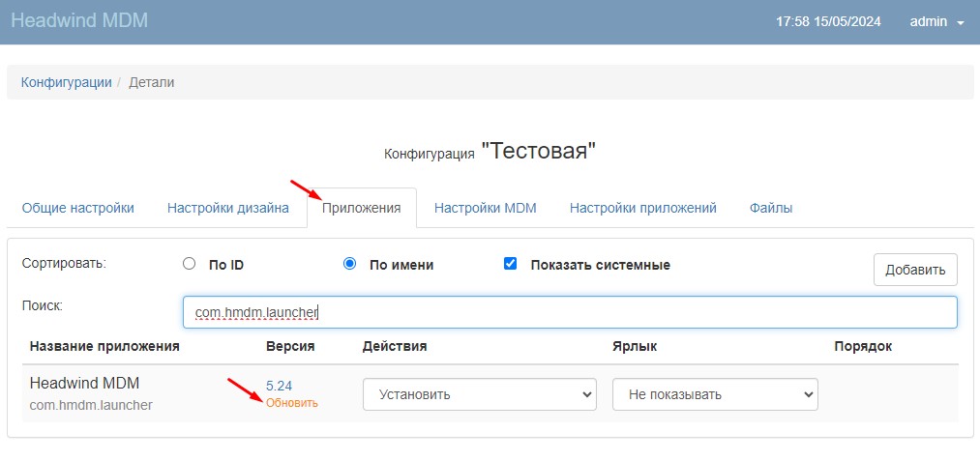Click the 5.24 version link
Image resolution: width=980 pixels, height=461 pixels.
click(279, 386)
